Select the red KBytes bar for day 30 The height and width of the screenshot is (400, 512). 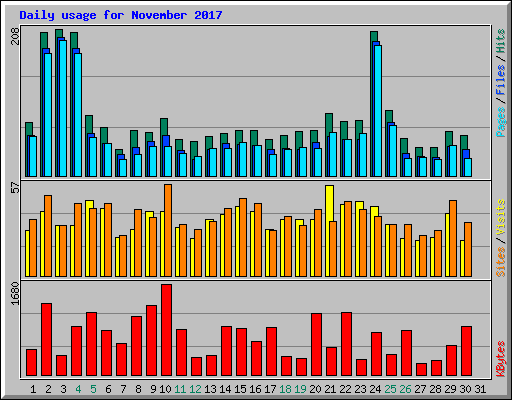pyautogui.click(x=467, y=351)
